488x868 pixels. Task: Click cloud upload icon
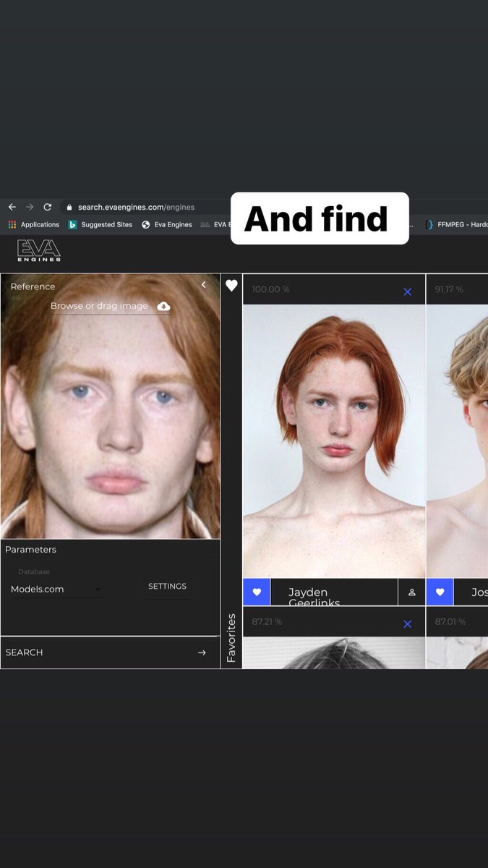coord(164,306)
